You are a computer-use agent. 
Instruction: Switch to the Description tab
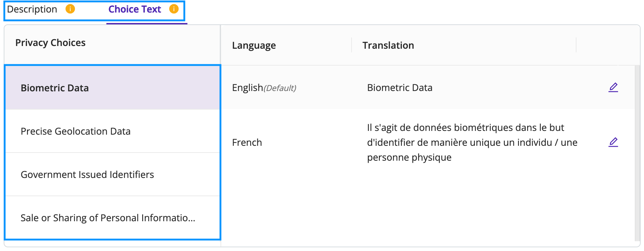32,9
